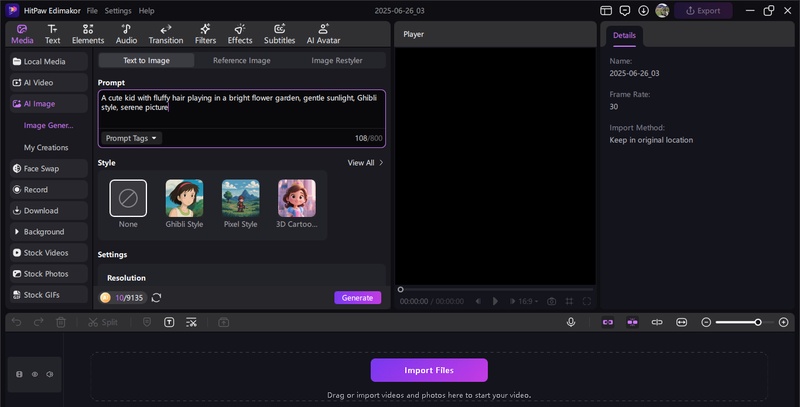Screen dimensions: 800x407
Task: Open Stock Videos in sidebar
Action: click(48, 252)
